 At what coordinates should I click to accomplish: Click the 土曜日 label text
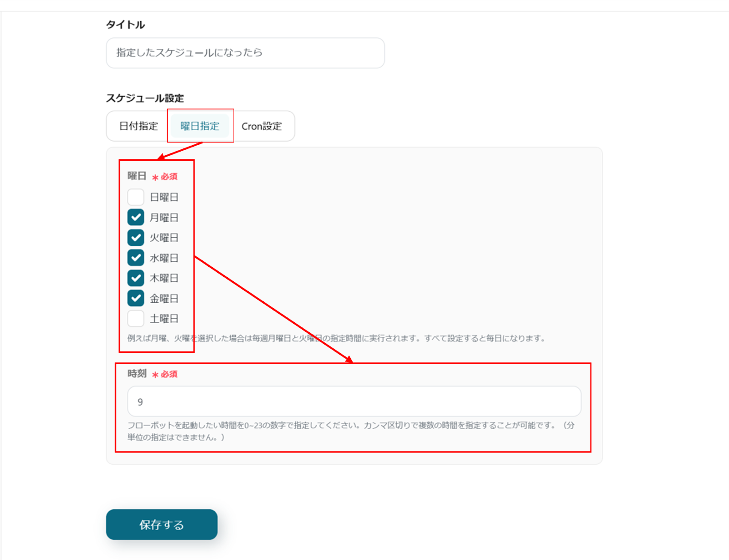tap(164, 319)
